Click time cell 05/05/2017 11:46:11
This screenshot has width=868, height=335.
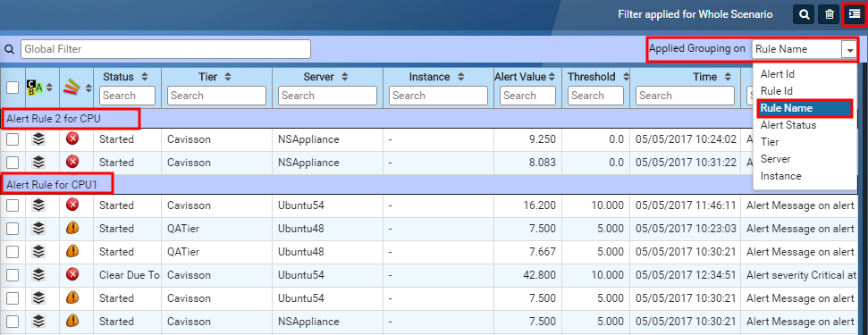(687, 205)
